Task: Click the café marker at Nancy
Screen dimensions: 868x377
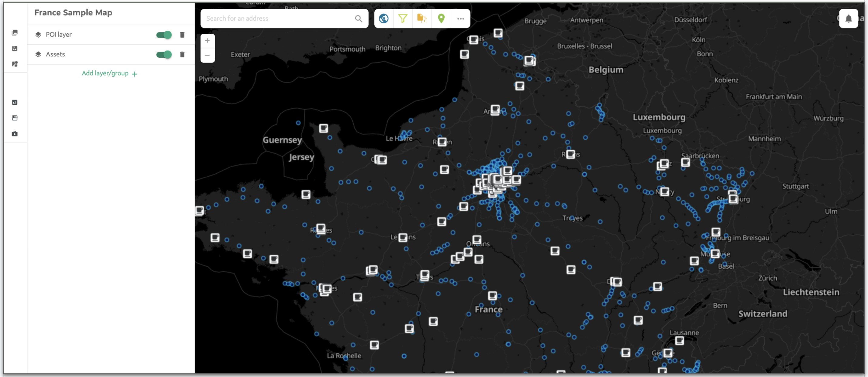Action: (x=664, y=191)
